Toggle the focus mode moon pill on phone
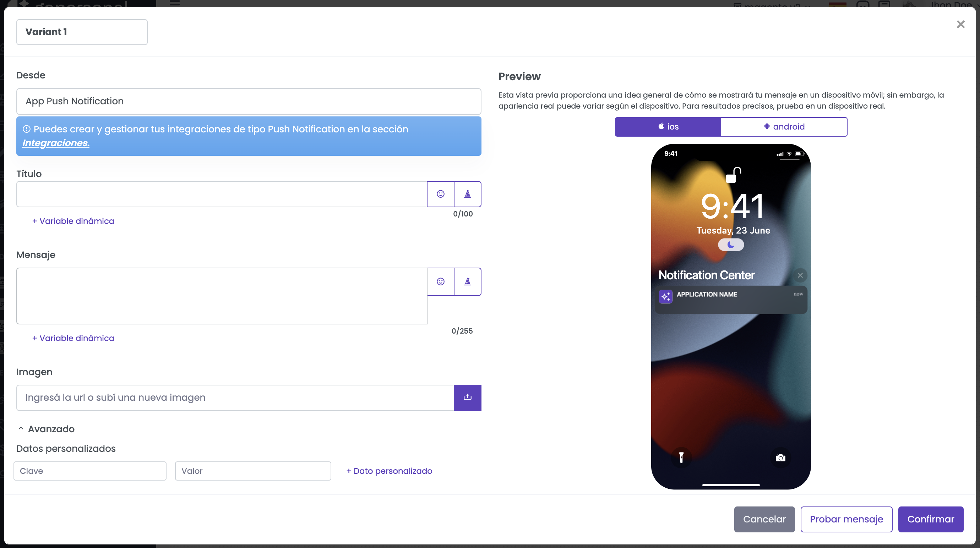Viewport: 980px width, 548px height. [x=730, y=245]
